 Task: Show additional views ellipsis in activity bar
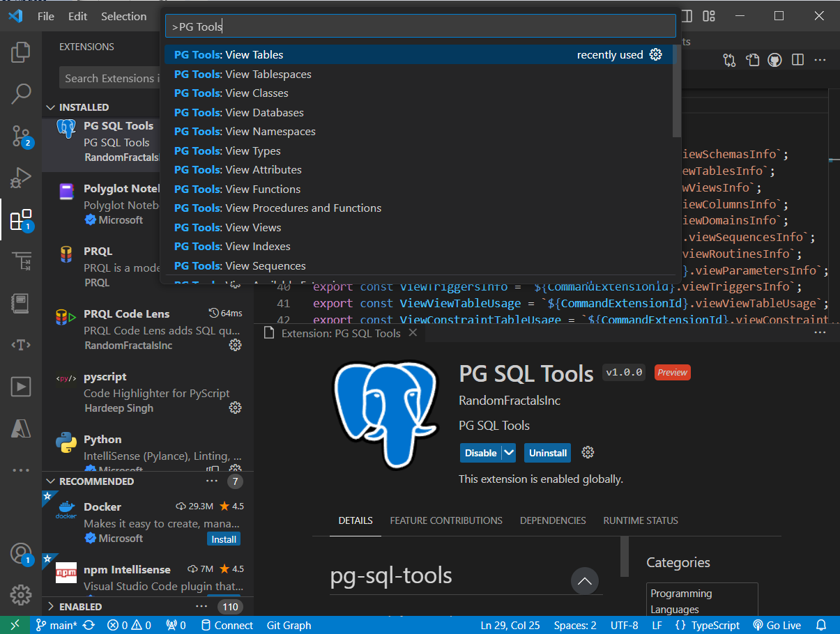tap(21, 470)
